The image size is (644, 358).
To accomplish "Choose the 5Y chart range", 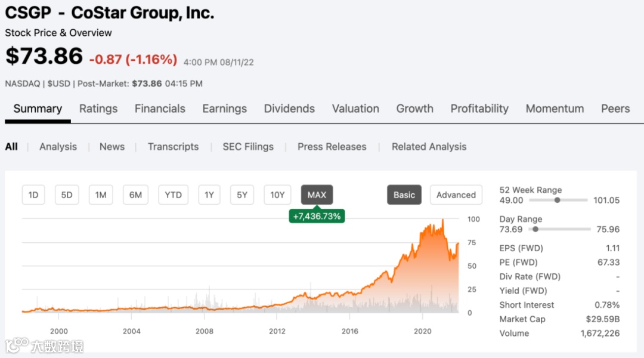I will 242,195.
